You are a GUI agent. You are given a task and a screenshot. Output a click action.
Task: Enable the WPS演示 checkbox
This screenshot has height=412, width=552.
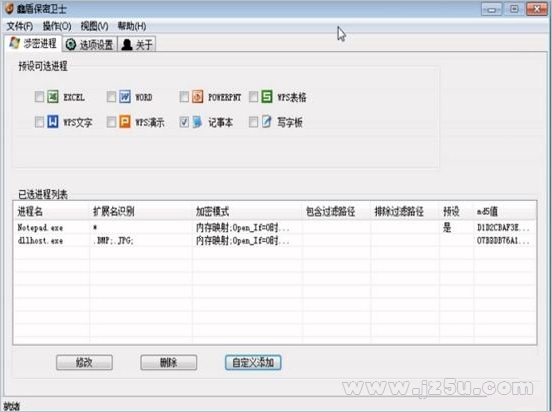(111, 122)
